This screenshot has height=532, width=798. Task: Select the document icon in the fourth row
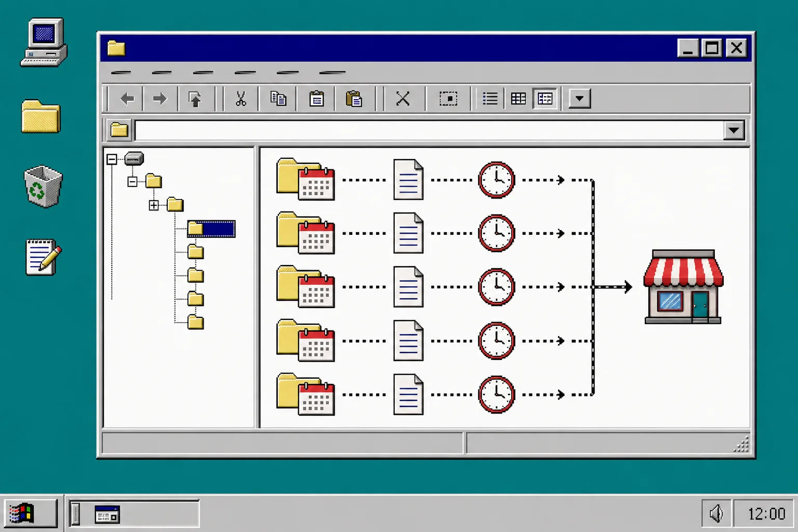click(408, 341)
